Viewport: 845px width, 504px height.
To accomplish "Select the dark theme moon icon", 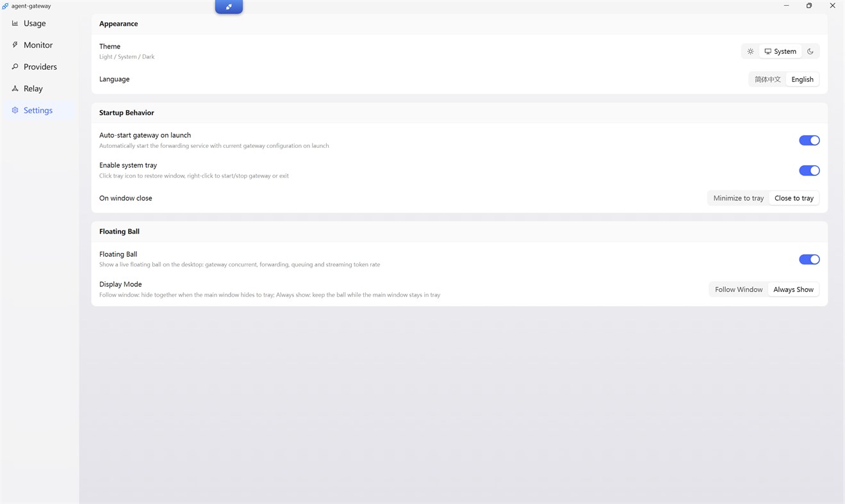I will coord(810,51).
